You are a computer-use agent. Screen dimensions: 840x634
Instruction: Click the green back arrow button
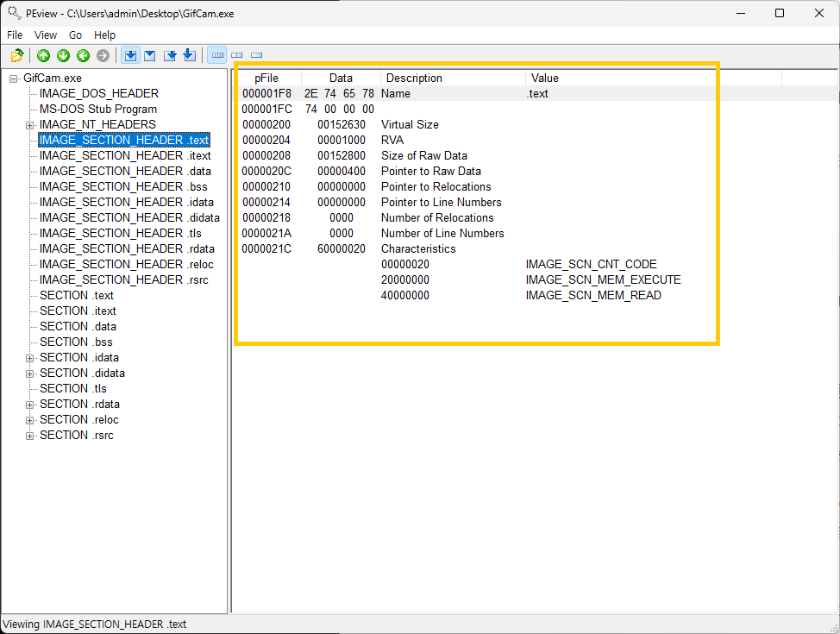[x=83, y=56]
